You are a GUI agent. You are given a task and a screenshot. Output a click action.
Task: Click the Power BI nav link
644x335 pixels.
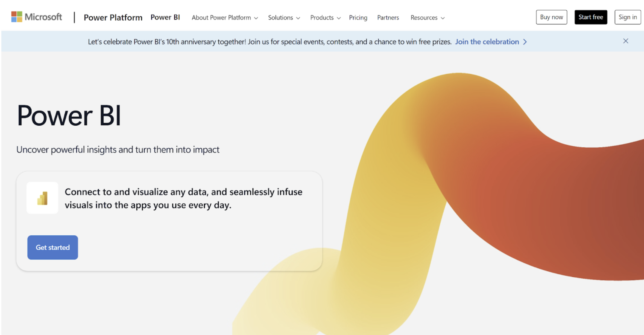point(165,17)
